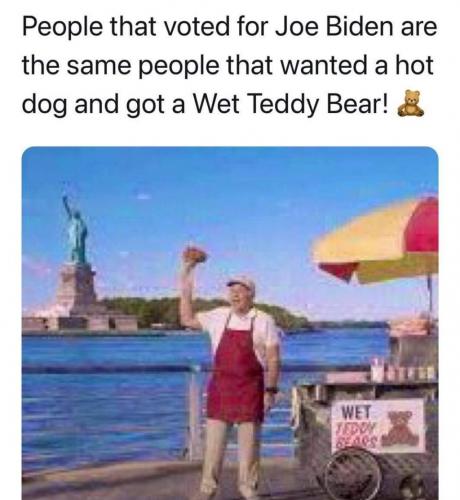Click the words "Wet Teddy Bear!" in the caption

[x=291, y=104]
